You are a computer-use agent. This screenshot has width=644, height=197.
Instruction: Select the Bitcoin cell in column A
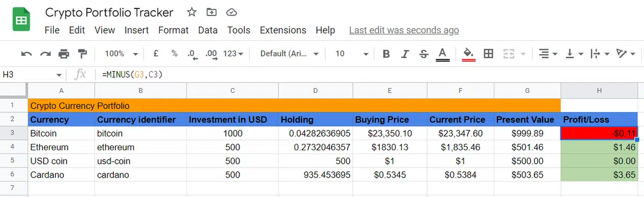click(61, 133)
